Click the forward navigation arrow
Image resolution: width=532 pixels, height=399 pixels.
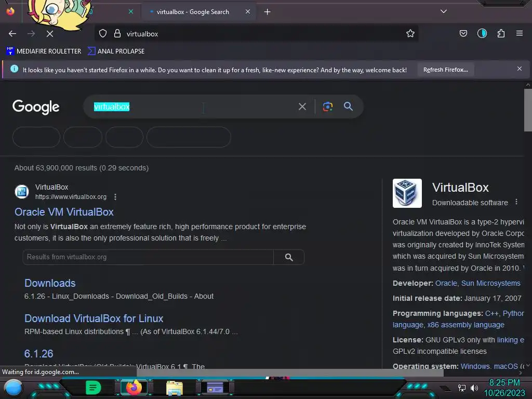31,34
